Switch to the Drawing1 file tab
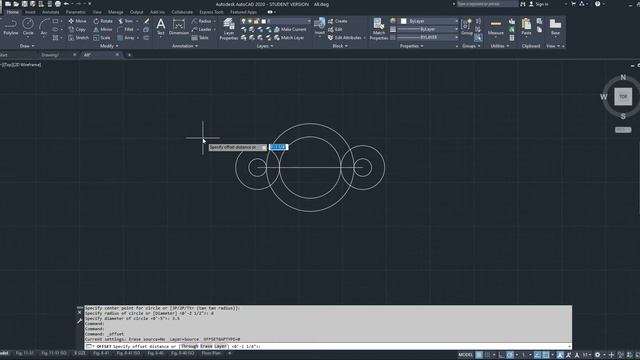Screen dimensions: 640x360 [50, 55]
